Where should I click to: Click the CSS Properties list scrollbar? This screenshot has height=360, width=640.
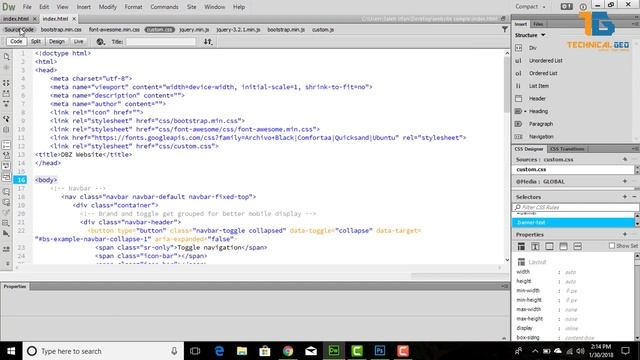(x=637, y=296)
